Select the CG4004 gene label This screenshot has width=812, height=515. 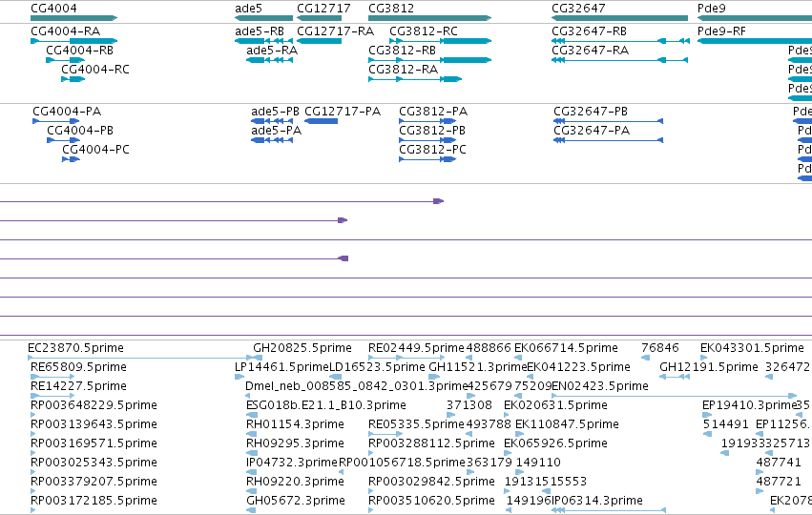coord(53,9)
